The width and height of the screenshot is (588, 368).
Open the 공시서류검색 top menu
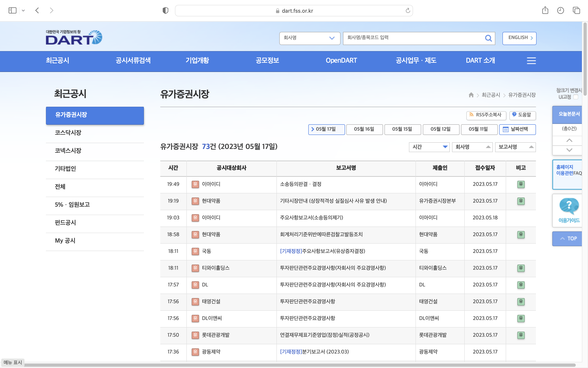133,60
